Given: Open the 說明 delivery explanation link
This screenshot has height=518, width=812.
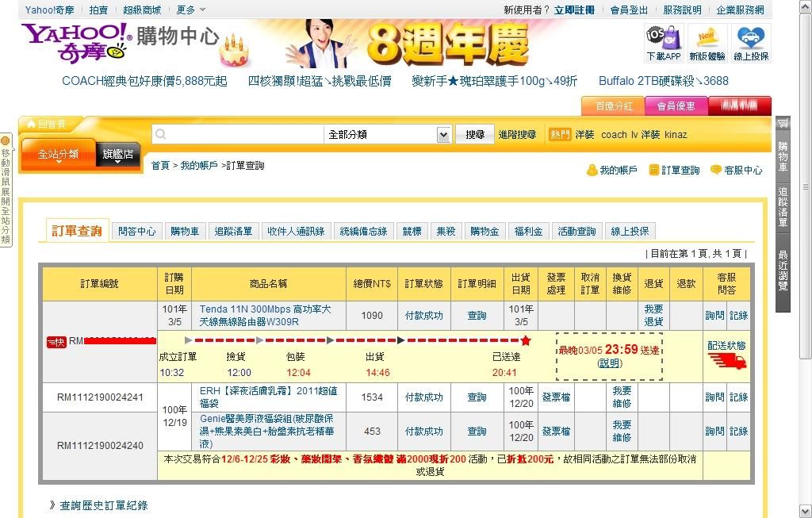Looking at the screenshot, I should (610, 363).
